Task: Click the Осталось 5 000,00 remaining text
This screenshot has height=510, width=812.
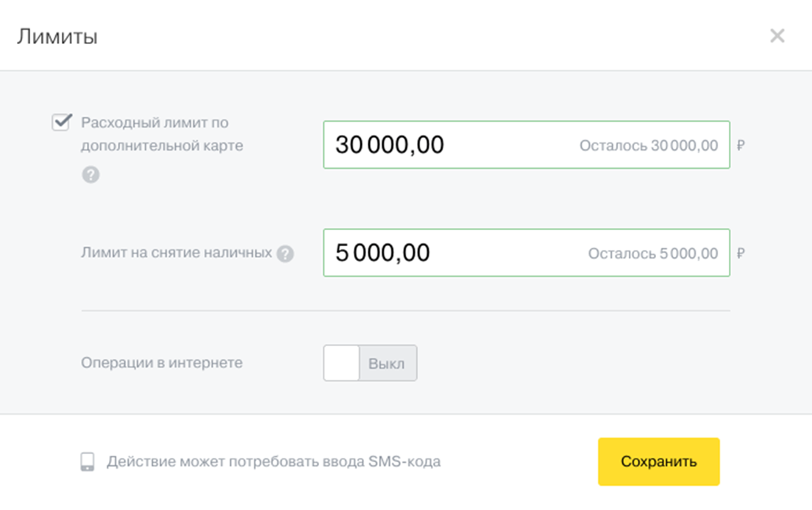Action: tap(652, 254)
